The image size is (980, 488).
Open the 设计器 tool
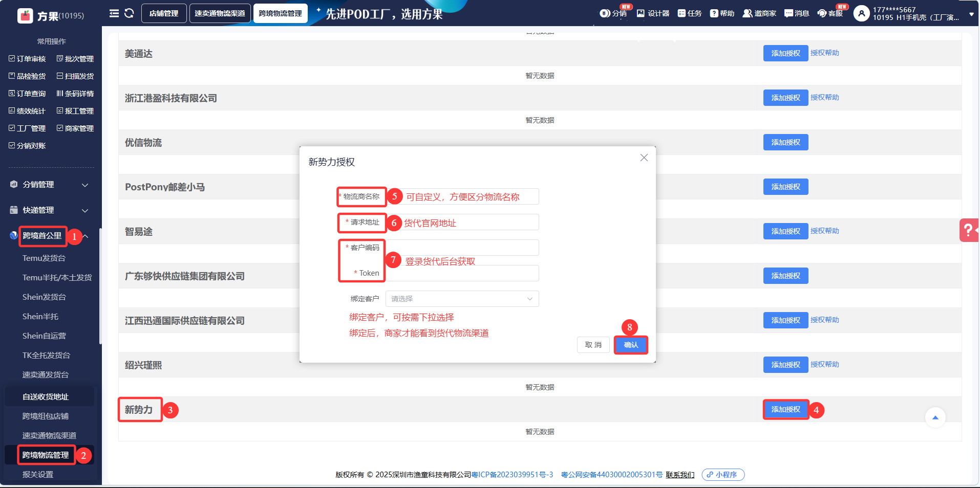point(653,13)
